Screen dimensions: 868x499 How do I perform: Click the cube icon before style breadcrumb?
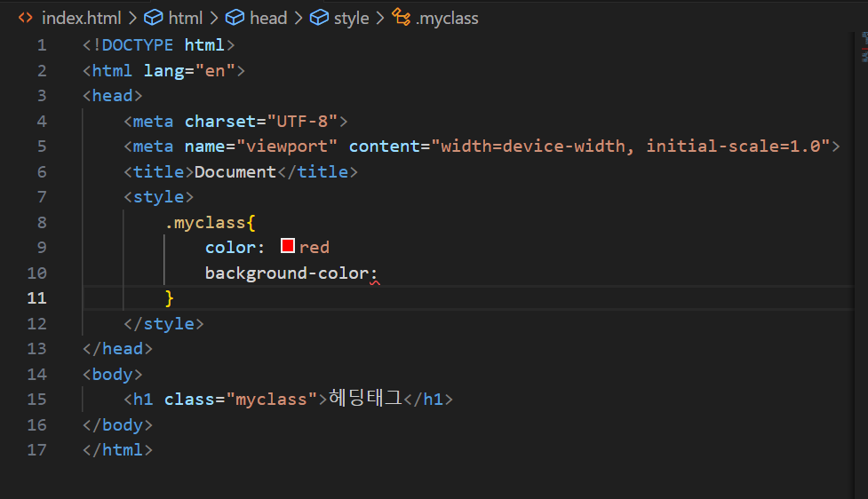pyautogui.click(x=319, y=18)
